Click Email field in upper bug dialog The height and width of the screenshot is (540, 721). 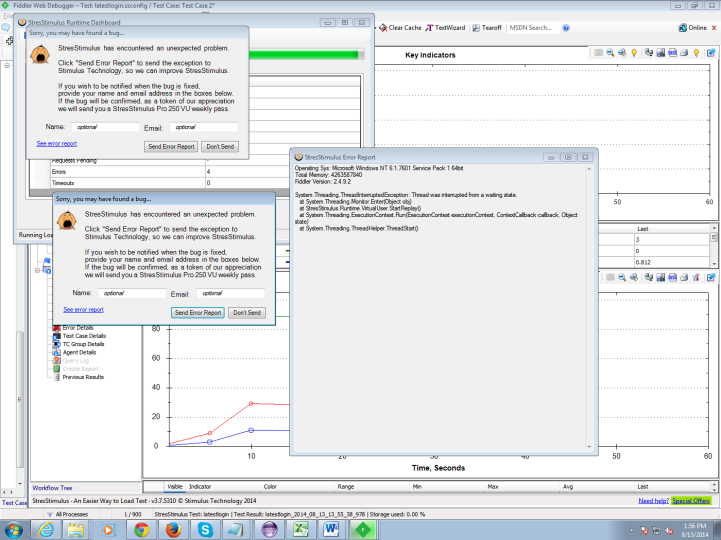point(204,127)
